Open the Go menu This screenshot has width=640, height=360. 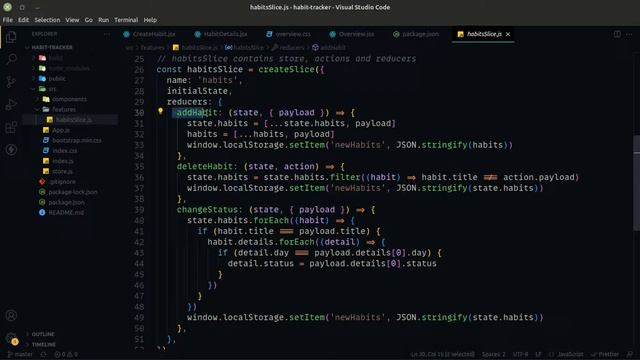pos(89,20)
